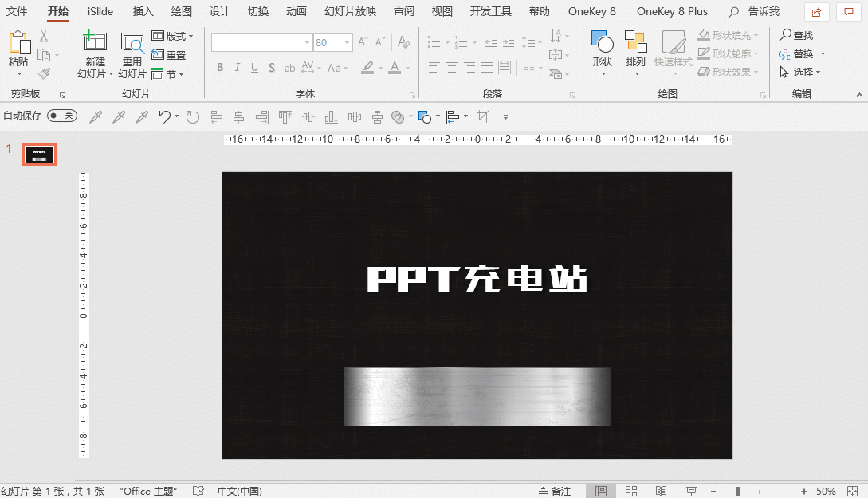Viewport: 868px width, 498px height.
Task: Click the 中文(中国) language indicator
Action: (x=240, y=492)
